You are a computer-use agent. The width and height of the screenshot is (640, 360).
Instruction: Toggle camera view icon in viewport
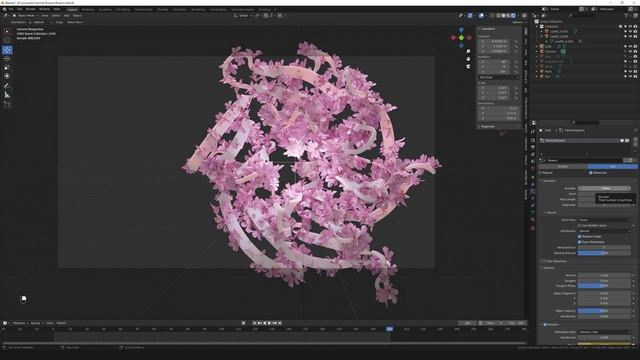468,66
